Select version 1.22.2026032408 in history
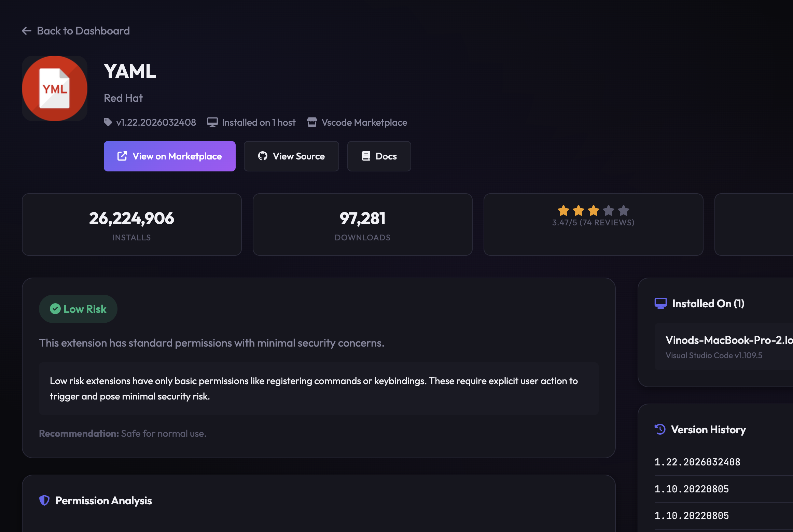The width and height of the screenshot is (793, 532). [x=697, y=462]
